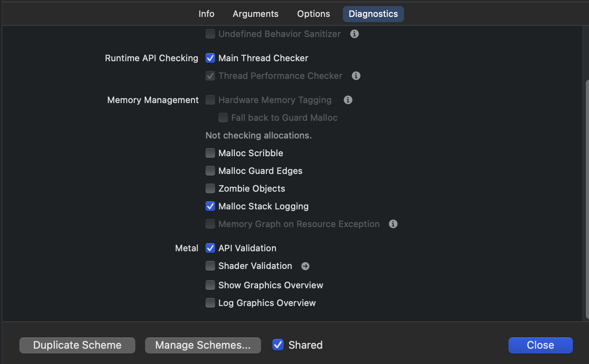This screenshot has height=364, width=589.
Task: Click info icon beside Undefined Behavior Sanitizer
Action: (x=355, y=34)
